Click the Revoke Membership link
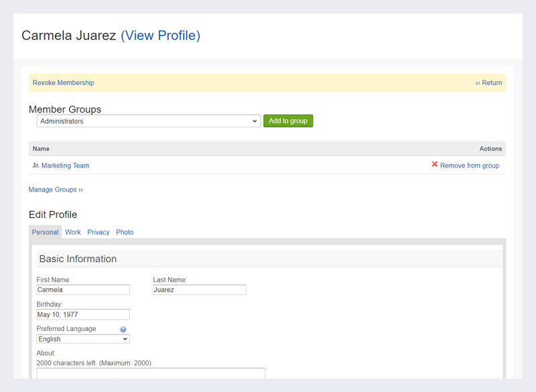This screenshot has width=536, height=392. [63, 82]
